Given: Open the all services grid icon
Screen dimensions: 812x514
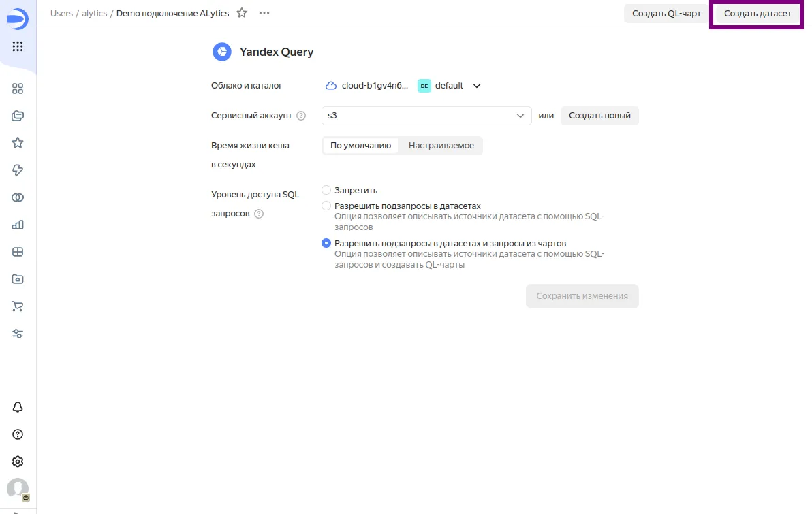Looking at the screenshot, I should coord(18,46).
